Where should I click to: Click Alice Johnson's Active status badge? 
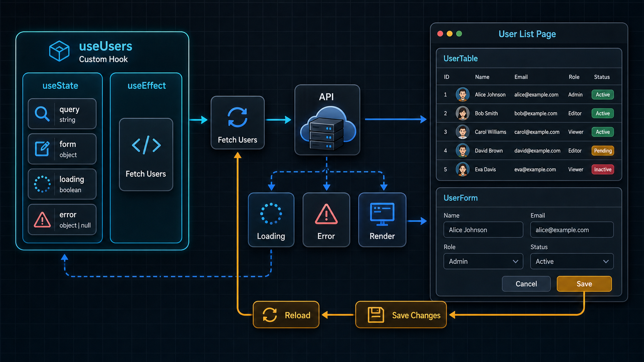(x=603, y=95)
